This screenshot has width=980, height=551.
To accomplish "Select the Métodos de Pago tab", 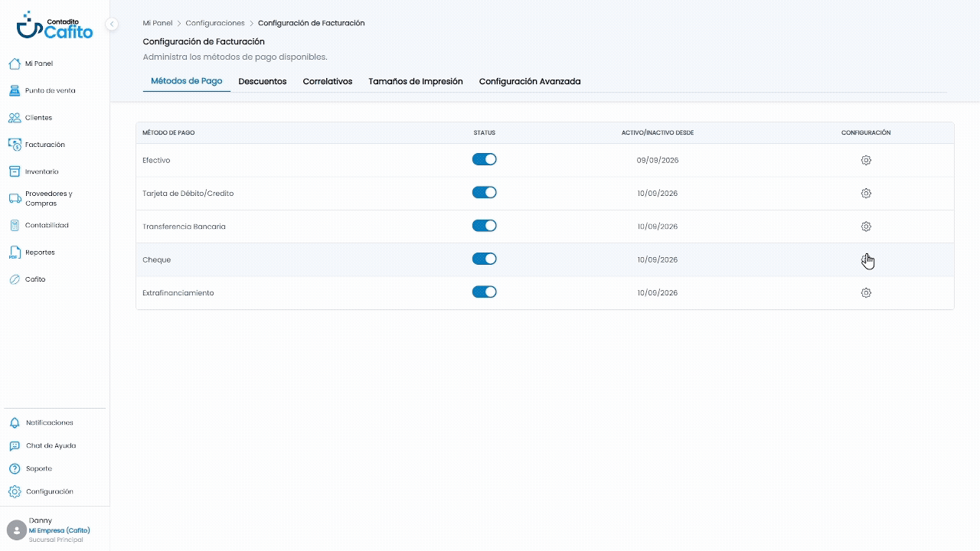I will point(186,81).
